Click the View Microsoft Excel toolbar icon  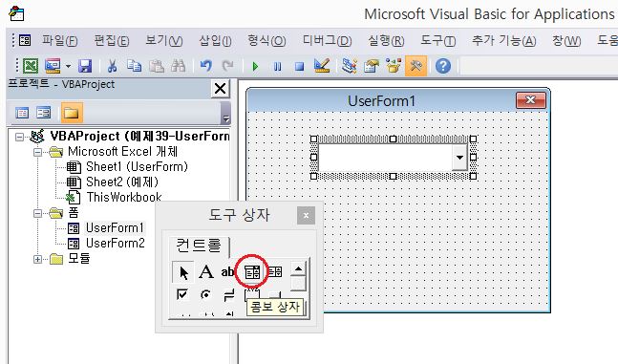coord(31,66)
